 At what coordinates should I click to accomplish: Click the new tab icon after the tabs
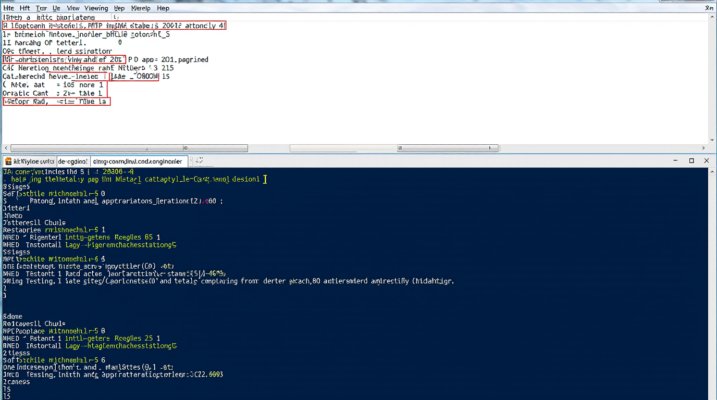pyautogui.click(x=199, y=160)
